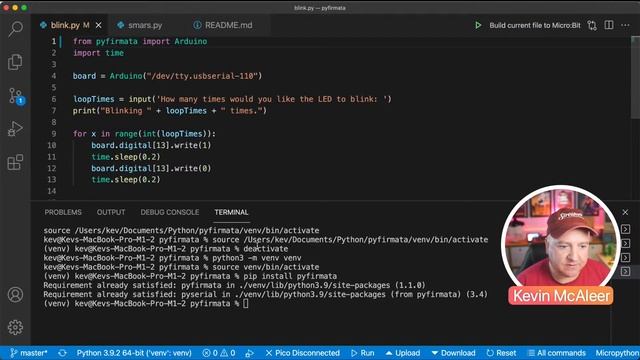The height and width of the screenshot is (360, 640).
Task: Open the PROBLEMS panel tab
Action: pyautogui.click(x=63, y=212)
